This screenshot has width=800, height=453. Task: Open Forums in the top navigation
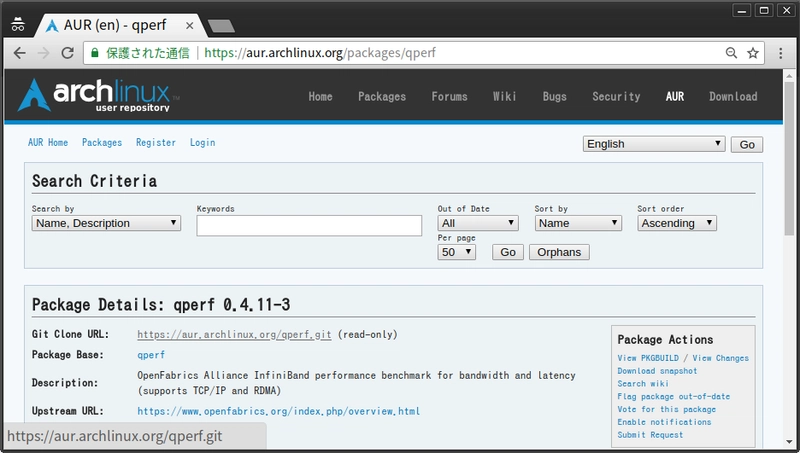(x=449, y=96)
